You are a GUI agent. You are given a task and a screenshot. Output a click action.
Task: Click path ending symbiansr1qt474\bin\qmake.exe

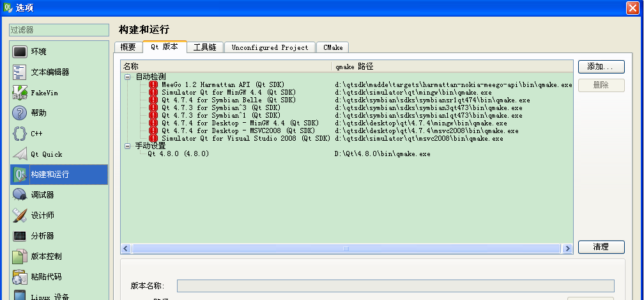pyautogui.click(x=432, y=100)
